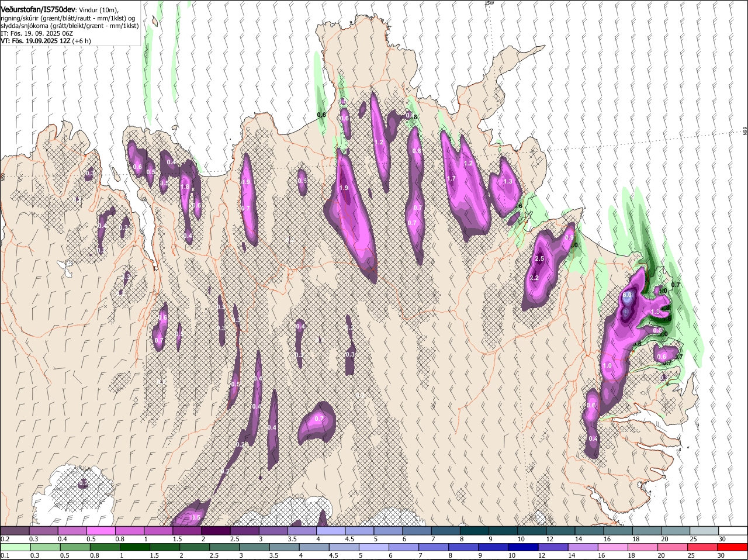This screenshot has width=748, height=560.
Task: Click the lower legend swatch for 3.5–4
Action: point(285,547)
